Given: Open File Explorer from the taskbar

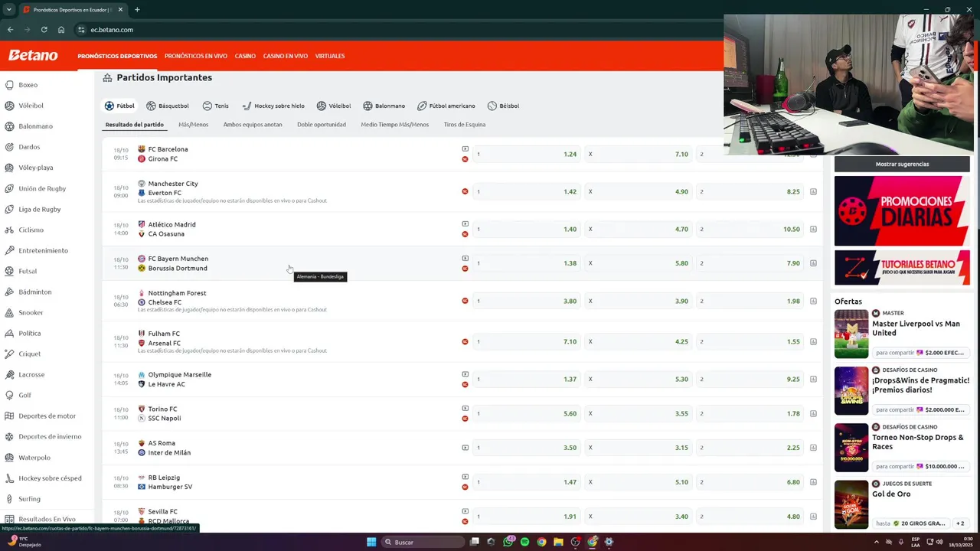Looking at the screenshot, I should 558,542.
